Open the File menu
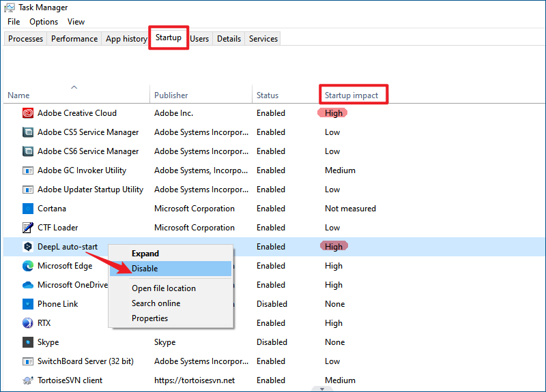 [14, 22]
